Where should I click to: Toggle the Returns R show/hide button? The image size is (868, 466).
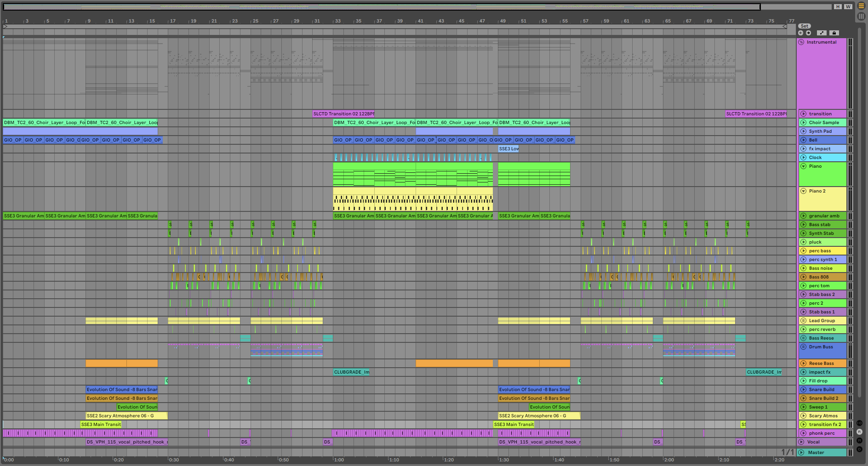[859, 432]
